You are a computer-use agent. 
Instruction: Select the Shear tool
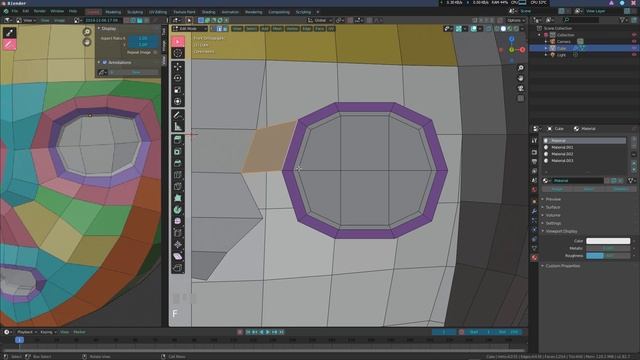[x=178, y=256]
